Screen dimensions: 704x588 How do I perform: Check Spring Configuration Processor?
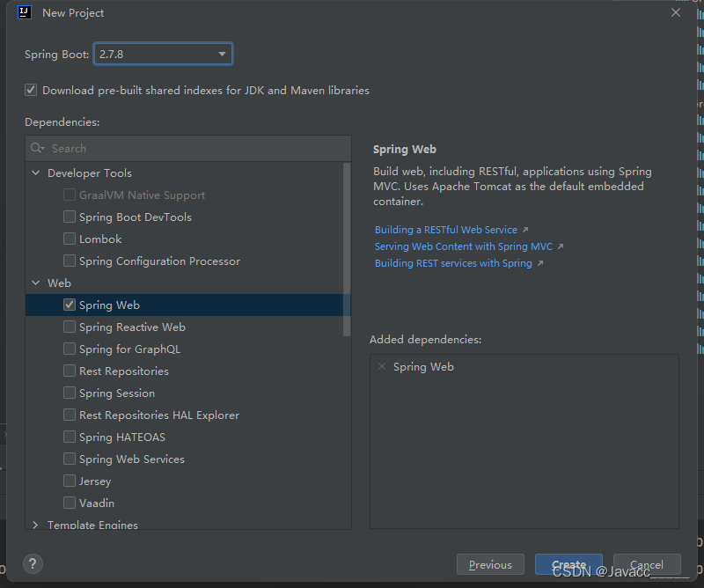70,261
